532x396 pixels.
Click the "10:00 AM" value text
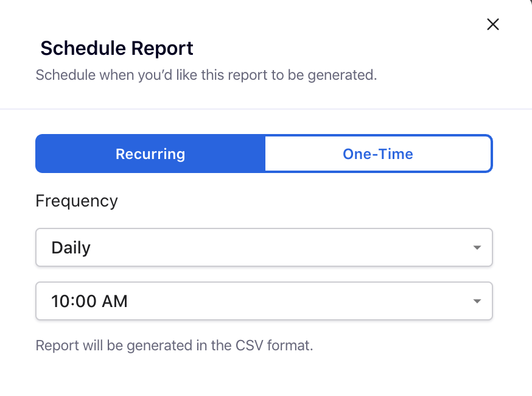click(89, 301)
